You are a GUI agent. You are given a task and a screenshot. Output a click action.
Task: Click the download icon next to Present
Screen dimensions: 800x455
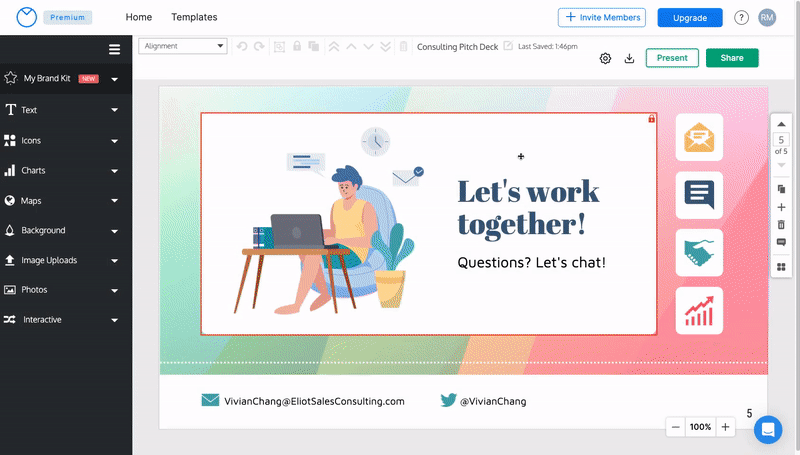click(x=630, y=58)
